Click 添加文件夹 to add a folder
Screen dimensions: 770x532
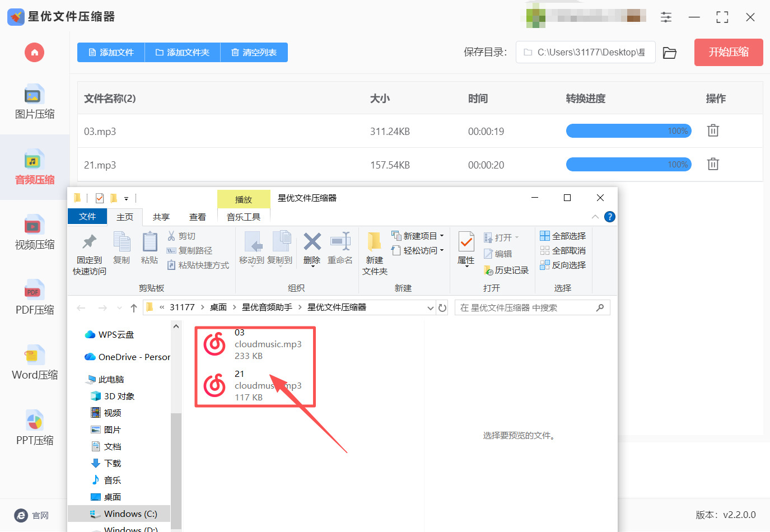point(183,53)
